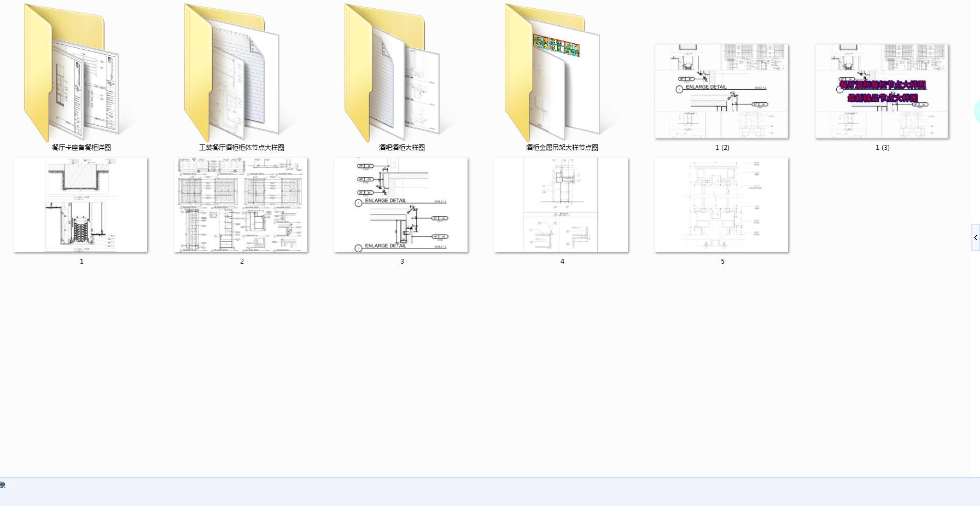Click the 工装餐厅酒柜柜体节点大样图 name label
The width and height of the screenshot is (980, 506).
pos(242,148)
